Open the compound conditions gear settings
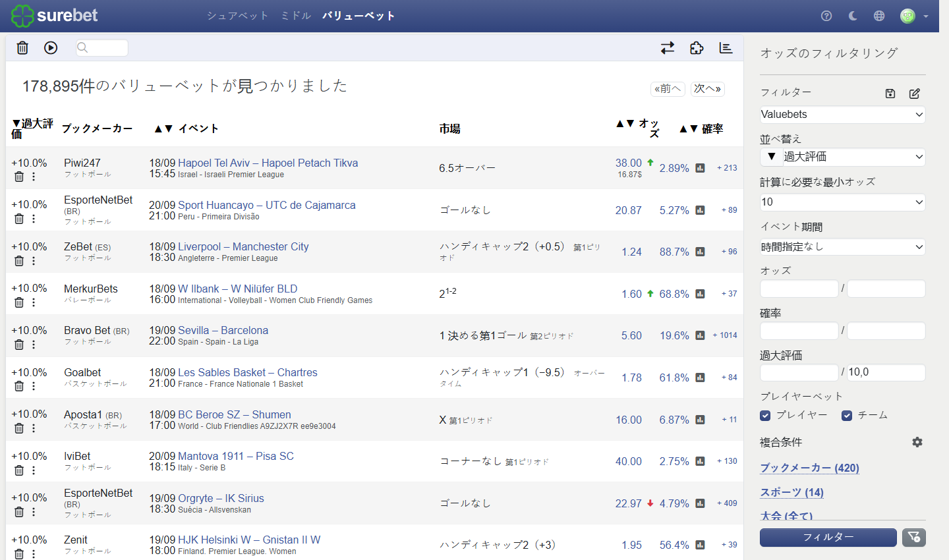The image size is (949, 560). 917,442
